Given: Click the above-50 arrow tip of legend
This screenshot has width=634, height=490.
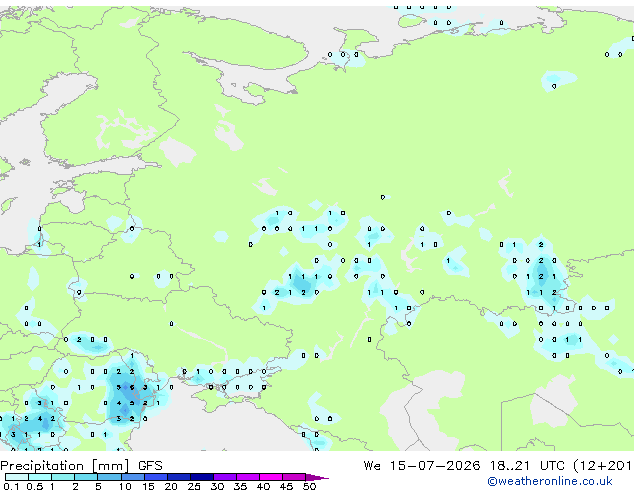Looking at the screenshot, I should coord(317,477).
